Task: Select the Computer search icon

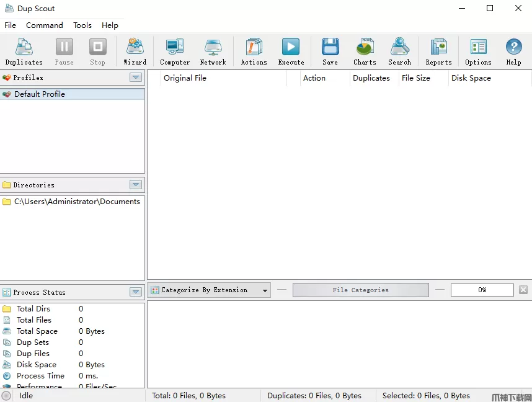Action: tap(175, 51)
